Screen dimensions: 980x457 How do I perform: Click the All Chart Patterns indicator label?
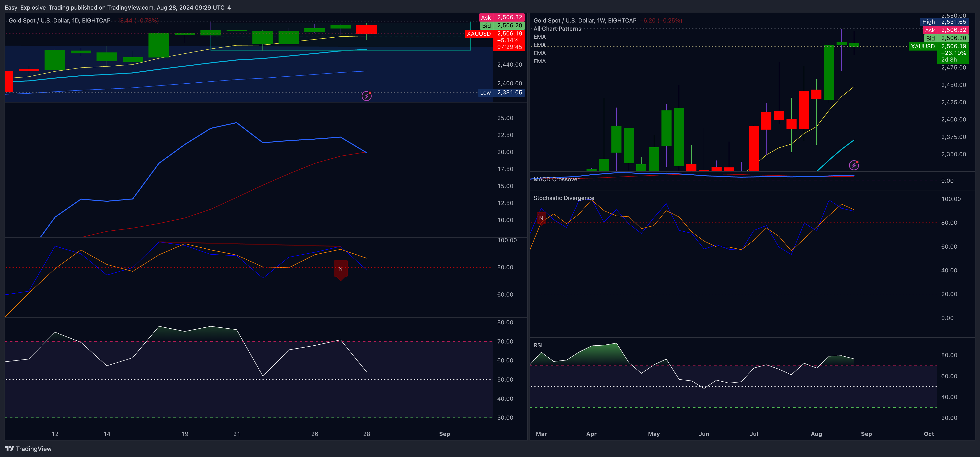coord(557,29)
